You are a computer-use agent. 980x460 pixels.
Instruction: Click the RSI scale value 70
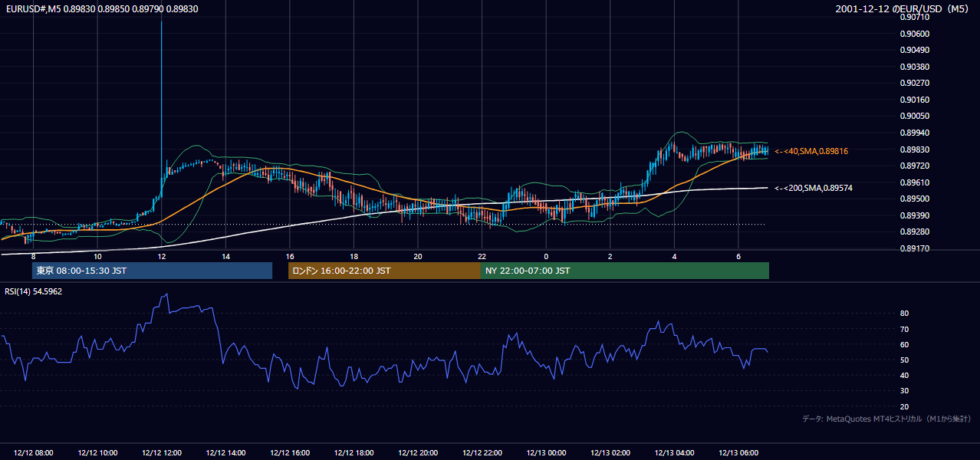click(905, 329)
